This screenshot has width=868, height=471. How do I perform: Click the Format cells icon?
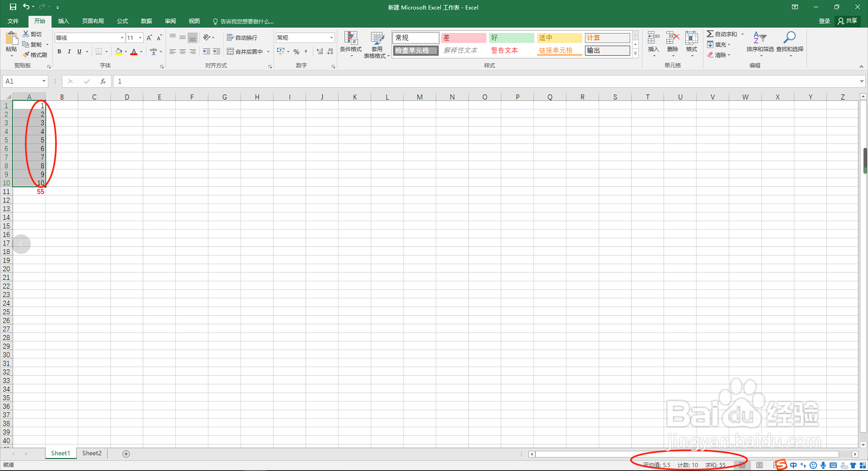[x=692, y=38]
